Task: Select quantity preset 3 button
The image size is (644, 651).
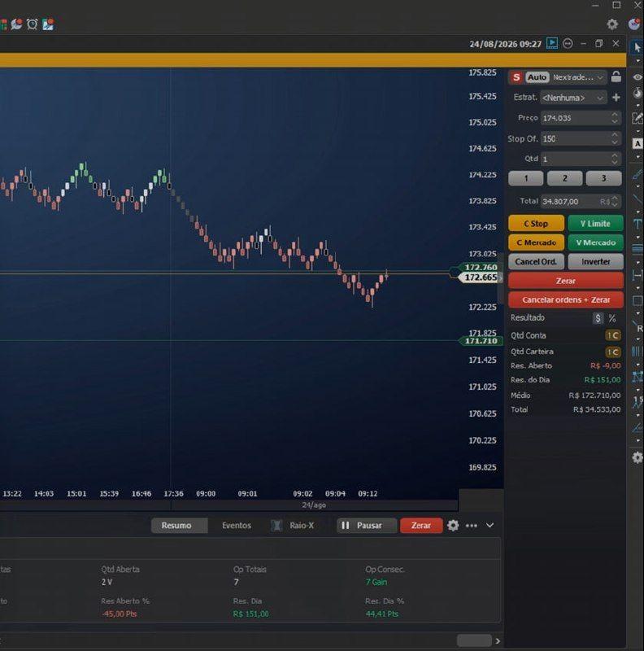Action: tap(603, 178)
